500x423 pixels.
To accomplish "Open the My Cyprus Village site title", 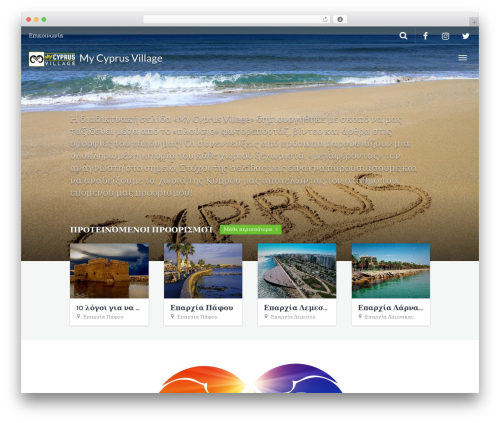I will [121, 58].
